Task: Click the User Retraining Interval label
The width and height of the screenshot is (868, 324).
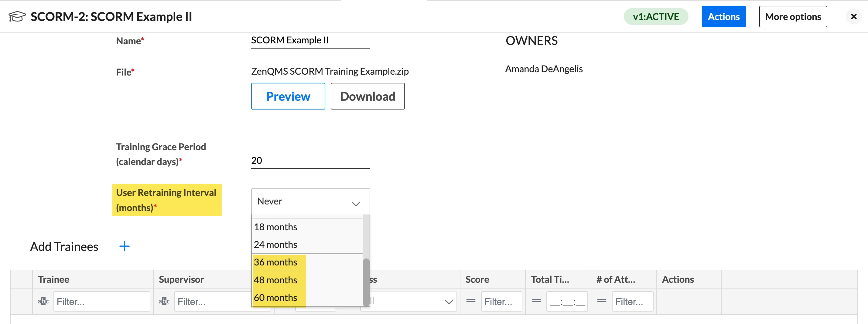Action: pyautogui.click(x=167, y=200)
